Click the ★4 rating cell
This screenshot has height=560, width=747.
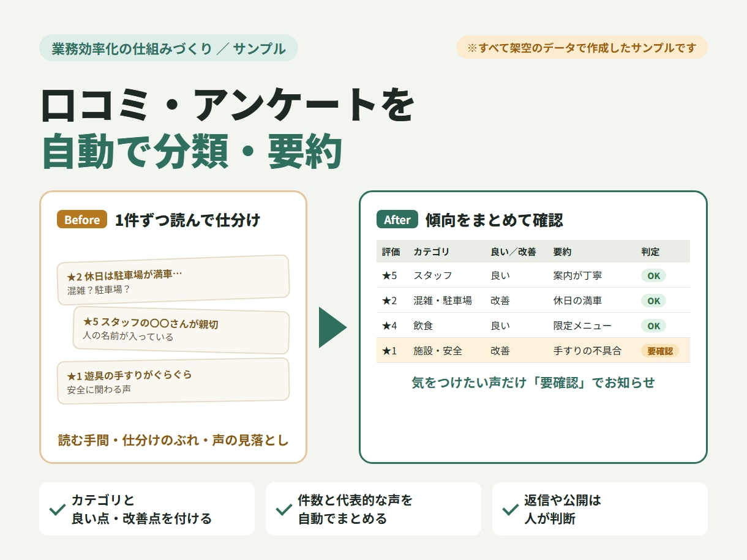[x=389, y=326]
